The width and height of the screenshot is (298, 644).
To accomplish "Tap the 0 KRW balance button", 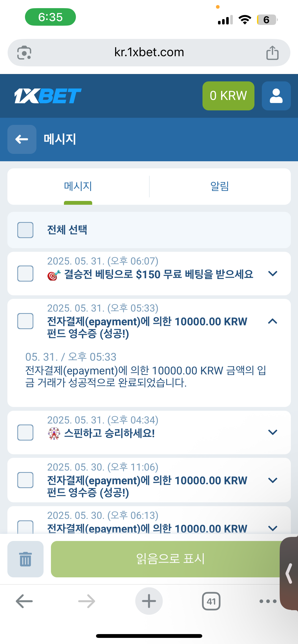I will pos(228,96).
